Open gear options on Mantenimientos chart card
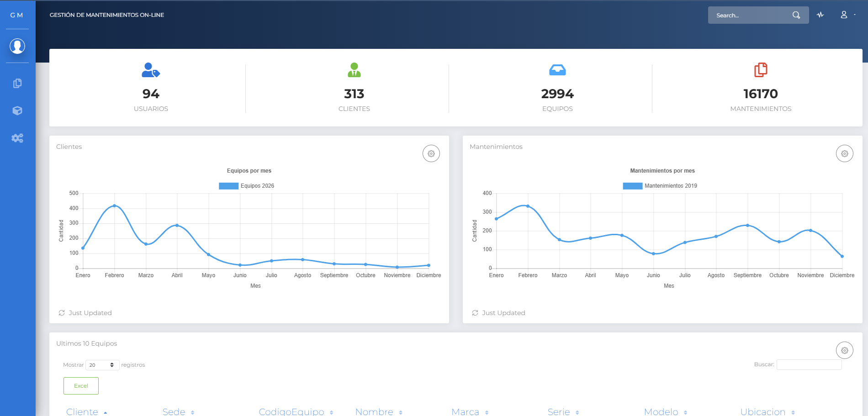 pos(845,153)
